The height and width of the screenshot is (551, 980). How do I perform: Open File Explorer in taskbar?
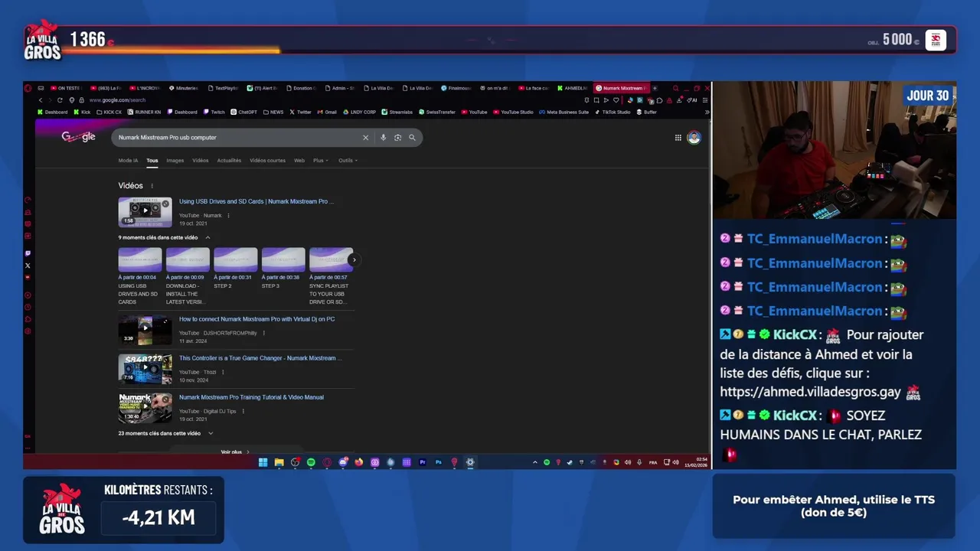pyautogui.click(x=279, y=462)
